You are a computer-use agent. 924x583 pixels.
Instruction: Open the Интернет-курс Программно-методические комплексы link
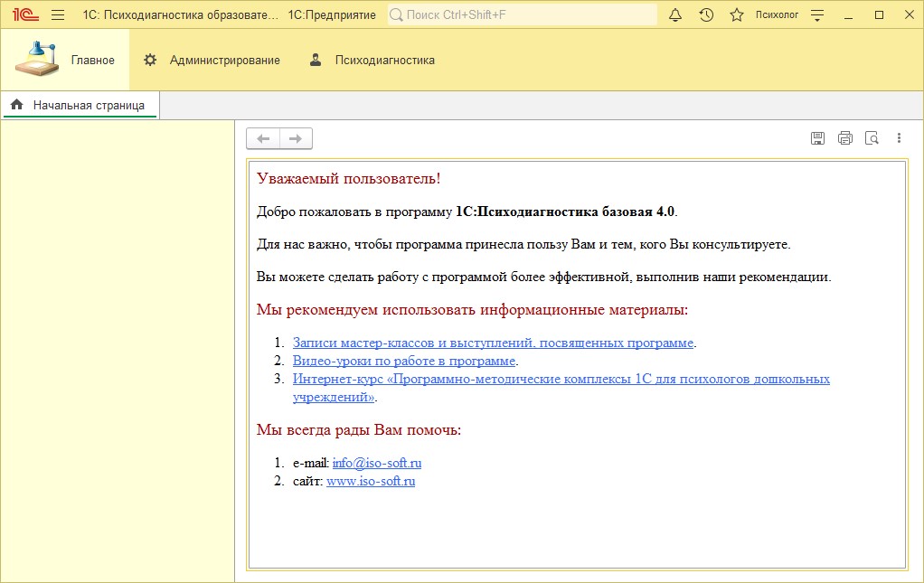coord(561,388)
